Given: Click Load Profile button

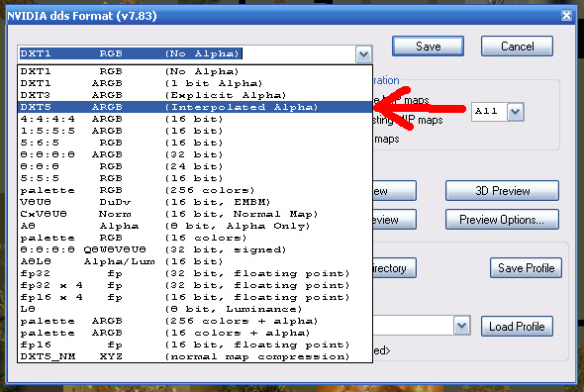Looking at the screenshot, I should pos(517,327).
